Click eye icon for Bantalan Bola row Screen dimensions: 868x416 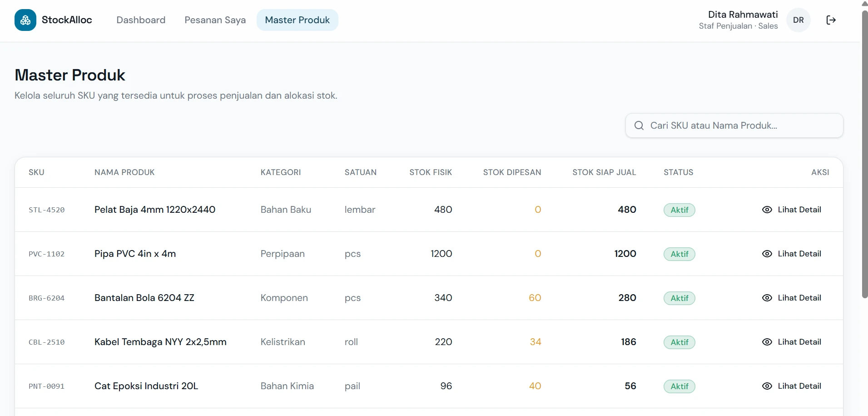767,298
